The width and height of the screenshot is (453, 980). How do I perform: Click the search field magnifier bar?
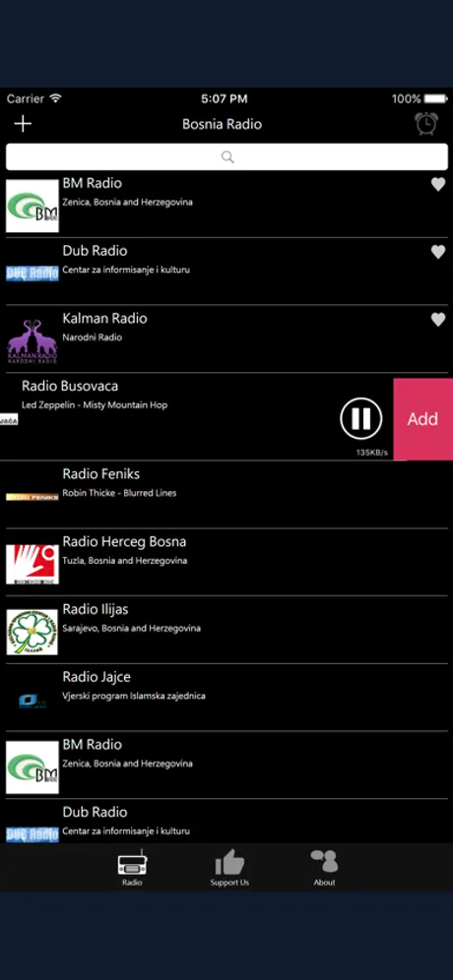pyautogui.click(x=226, y=156)
